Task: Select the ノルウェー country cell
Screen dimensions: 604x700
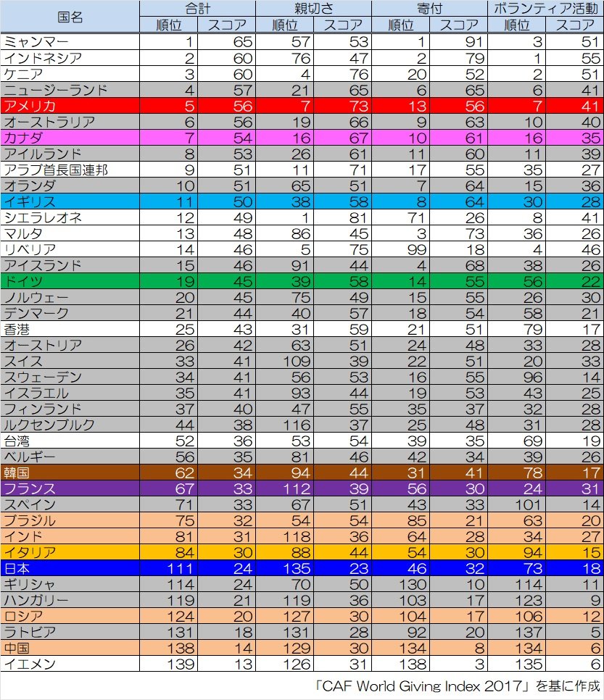Action: [x=70, y=297]
